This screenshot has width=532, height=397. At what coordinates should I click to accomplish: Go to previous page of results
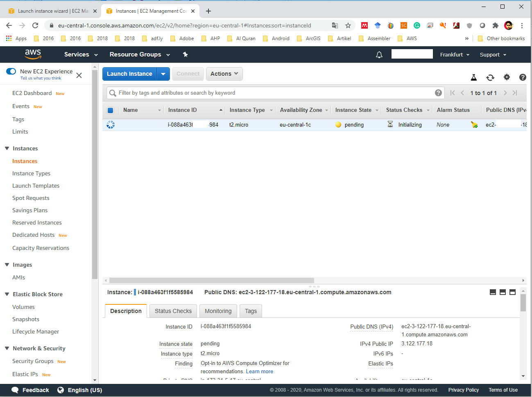462,93
